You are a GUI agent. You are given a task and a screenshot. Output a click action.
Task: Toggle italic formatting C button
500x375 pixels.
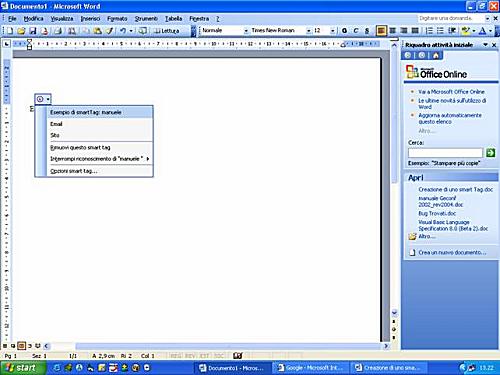tap(356, 31)
